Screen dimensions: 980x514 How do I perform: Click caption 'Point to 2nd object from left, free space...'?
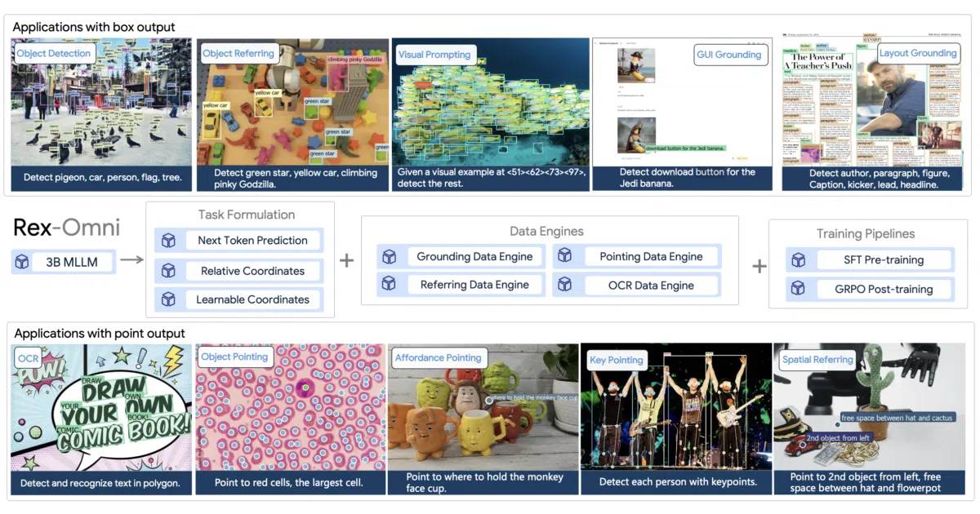coord(866,482)
